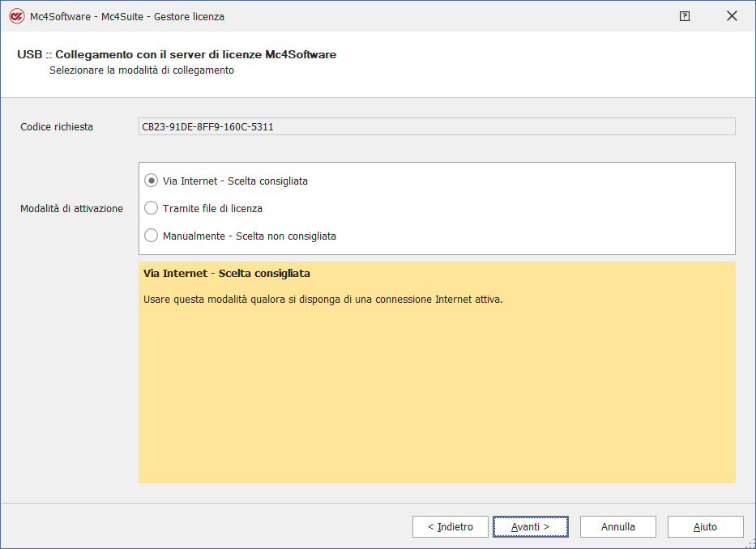This screenshot has height=549, width=756.
Task: Click the Codice richiesta label
Action: (57, 127)
